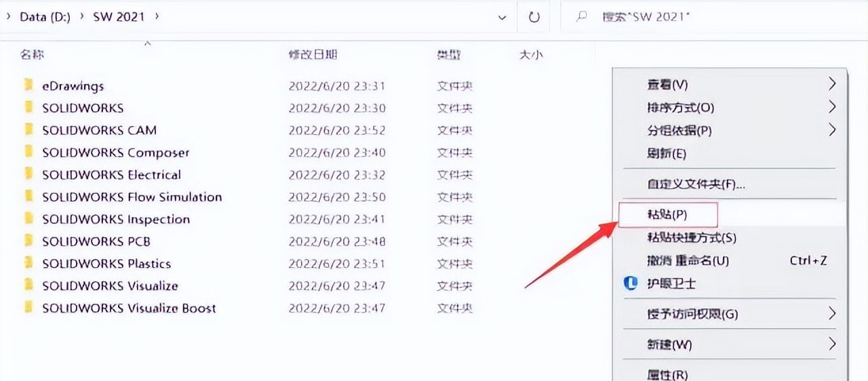868x381 pixels.
Task: Click the SOLIDWORKS Composer folder icon
Action: pyautogui.click(x=28, y=152)
